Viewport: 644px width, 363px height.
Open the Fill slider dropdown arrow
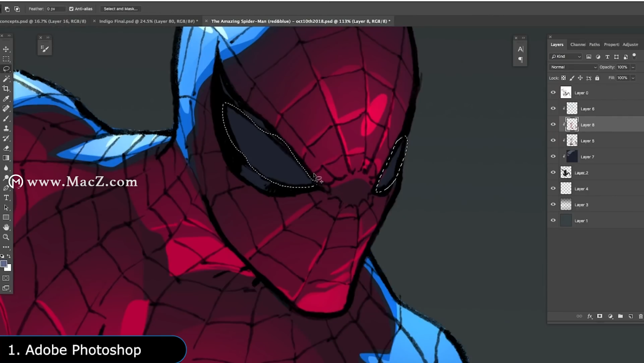[x=633, y=78]
